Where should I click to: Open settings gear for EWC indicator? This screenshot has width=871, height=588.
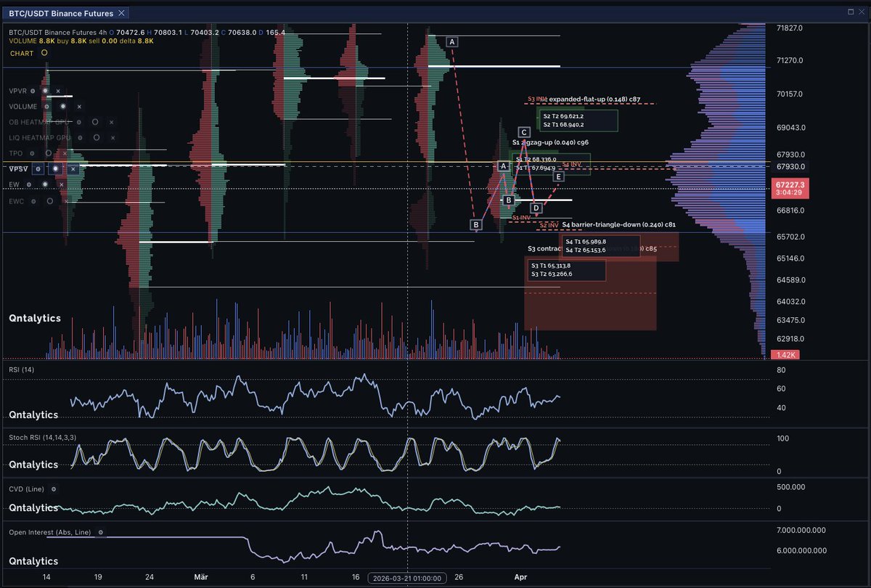click(33, 201)
